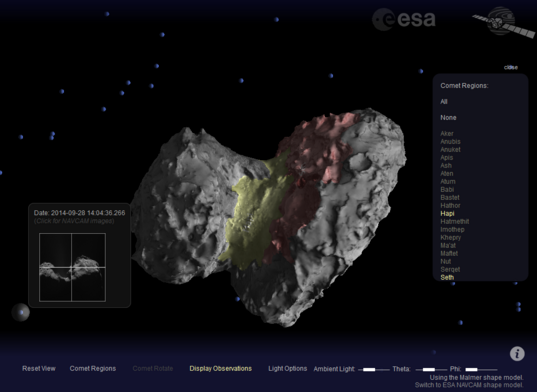Close the Comet Regions panel
537x392 pixels.
coord(511,67)
